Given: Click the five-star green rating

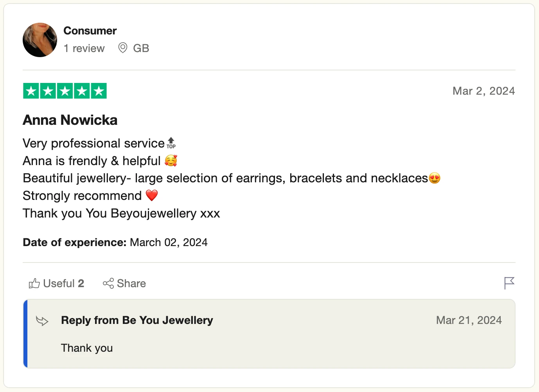Looking at the screenshot, I should (65, 91).
